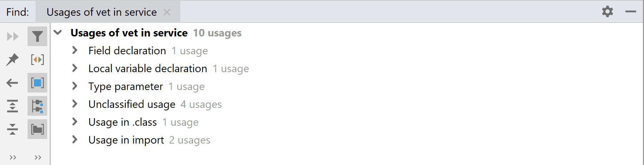This screenshot has width=644, height=165.
Task: Collapse all usages in tree
Action: [x=13, y=129]
